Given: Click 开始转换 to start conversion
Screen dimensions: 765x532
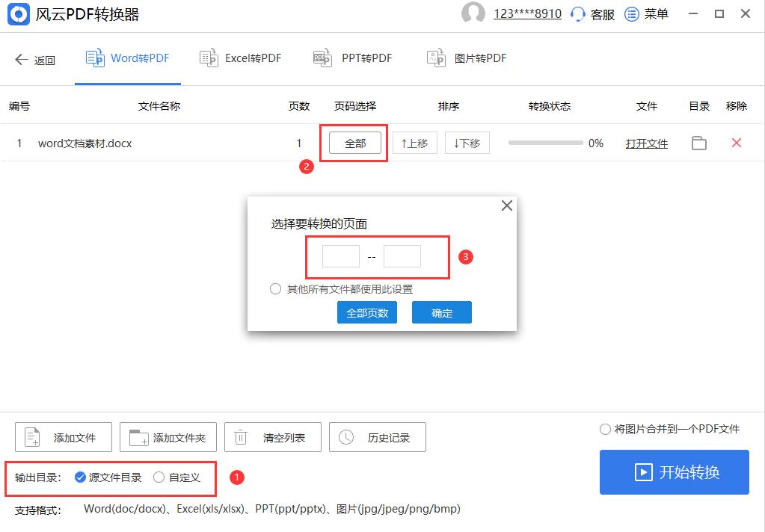Looking at the screenshot, I should (x=674, y=472).
